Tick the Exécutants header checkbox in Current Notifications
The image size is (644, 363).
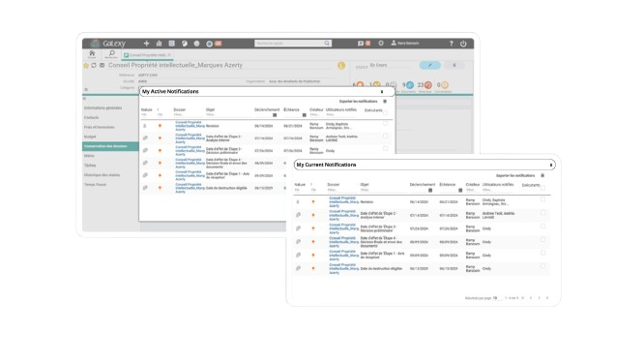tap(543, 188)
